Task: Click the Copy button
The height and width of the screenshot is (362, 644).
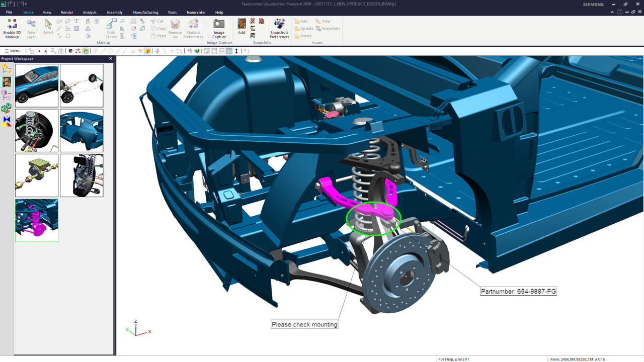Action: [158, 29]
